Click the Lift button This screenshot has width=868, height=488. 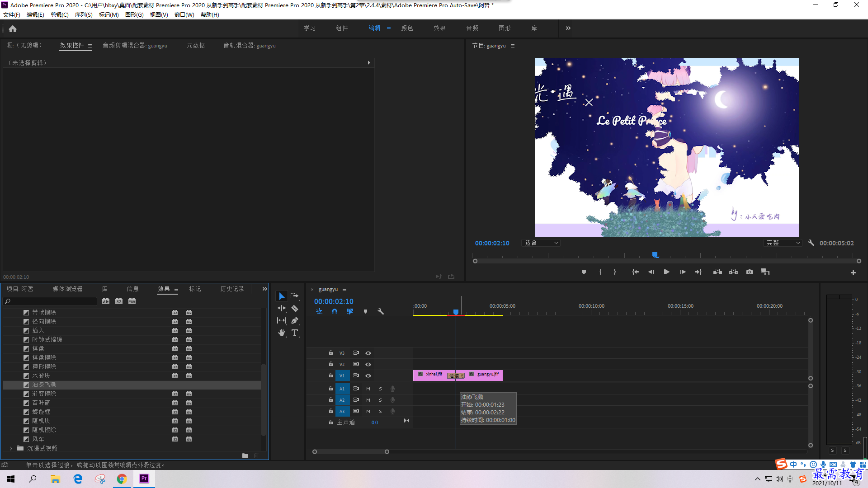[717, 272]
